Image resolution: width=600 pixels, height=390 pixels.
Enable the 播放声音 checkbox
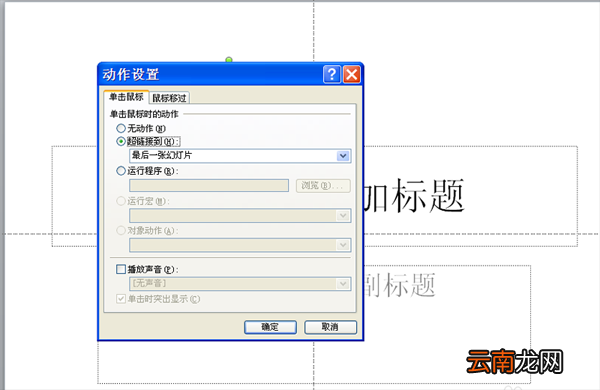pos(121,269)
